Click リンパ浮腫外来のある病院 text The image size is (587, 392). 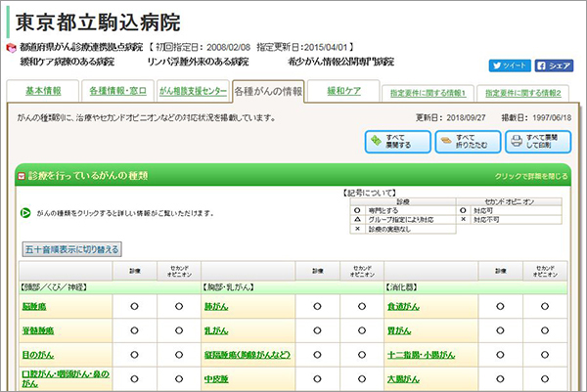(x=198, y=62)
